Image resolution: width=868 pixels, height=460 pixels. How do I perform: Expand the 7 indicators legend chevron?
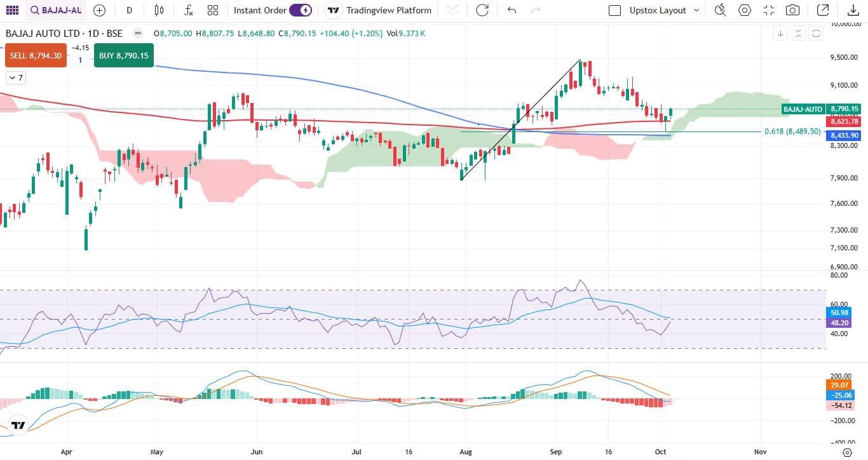click(x=16, y=78)
